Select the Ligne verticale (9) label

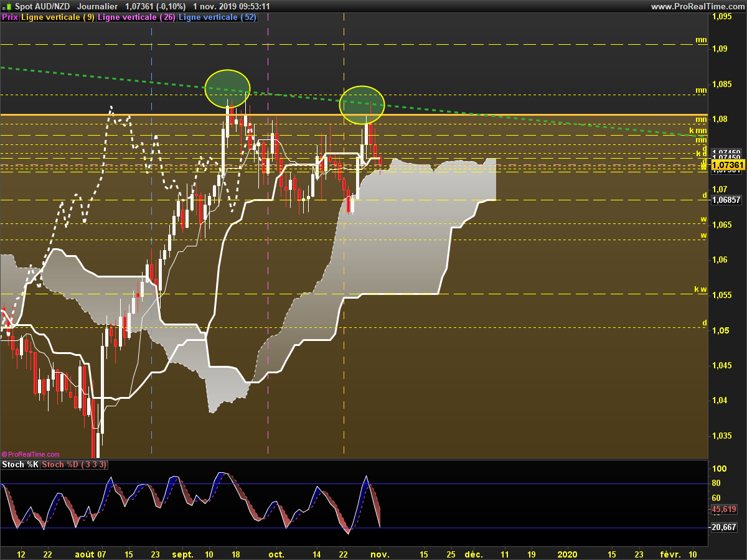click(58, 17)
